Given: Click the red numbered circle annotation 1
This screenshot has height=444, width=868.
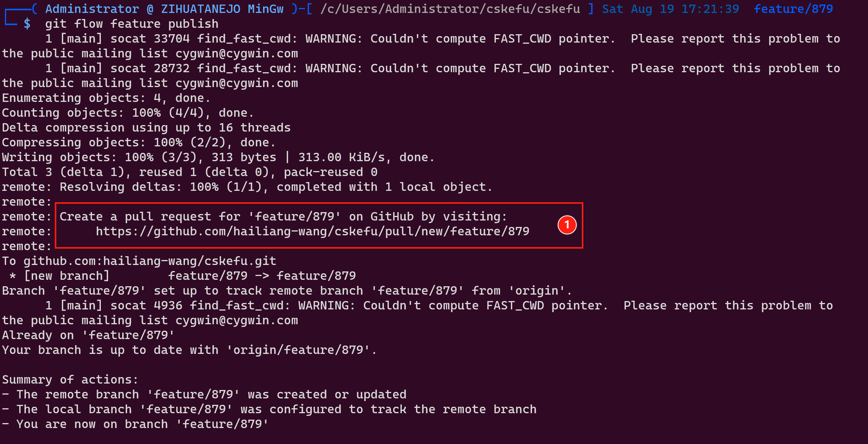Looking at the screenshot, I should click(x=567, y=225).
